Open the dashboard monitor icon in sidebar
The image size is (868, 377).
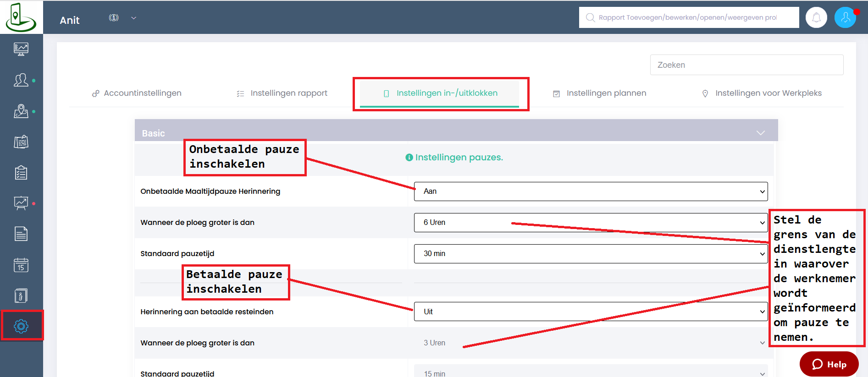pos(21,49)
